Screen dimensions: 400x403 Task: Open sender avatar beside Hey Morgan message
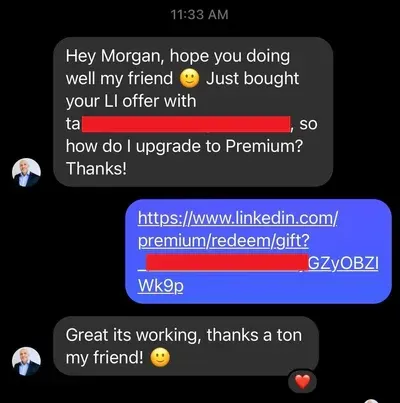[x=26, y=172]
